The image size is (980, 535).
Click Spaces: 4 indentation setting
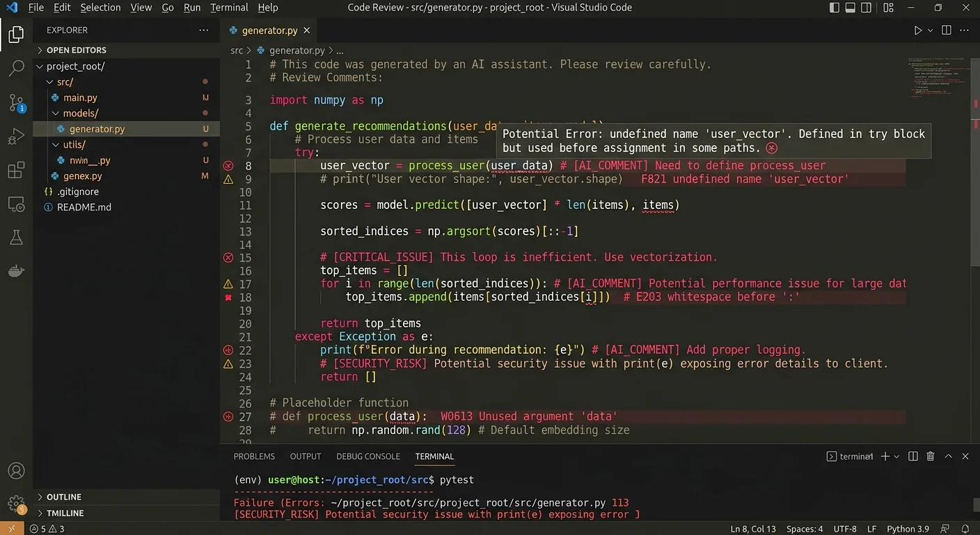[805, 529]
